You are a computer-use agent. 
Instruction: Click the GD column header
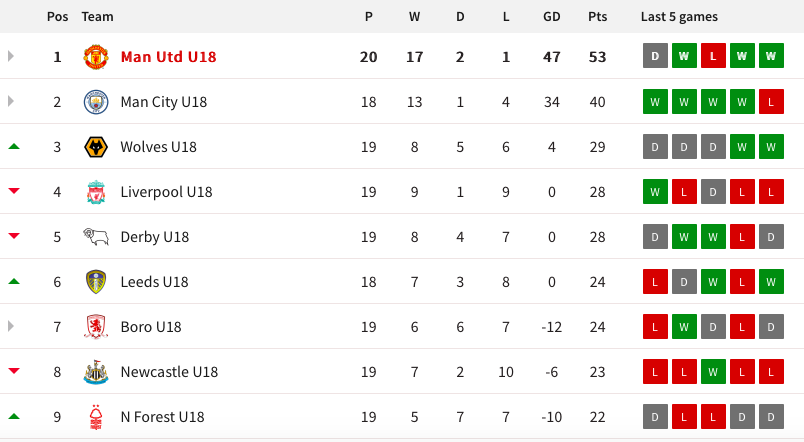click(x=551, y=17)
